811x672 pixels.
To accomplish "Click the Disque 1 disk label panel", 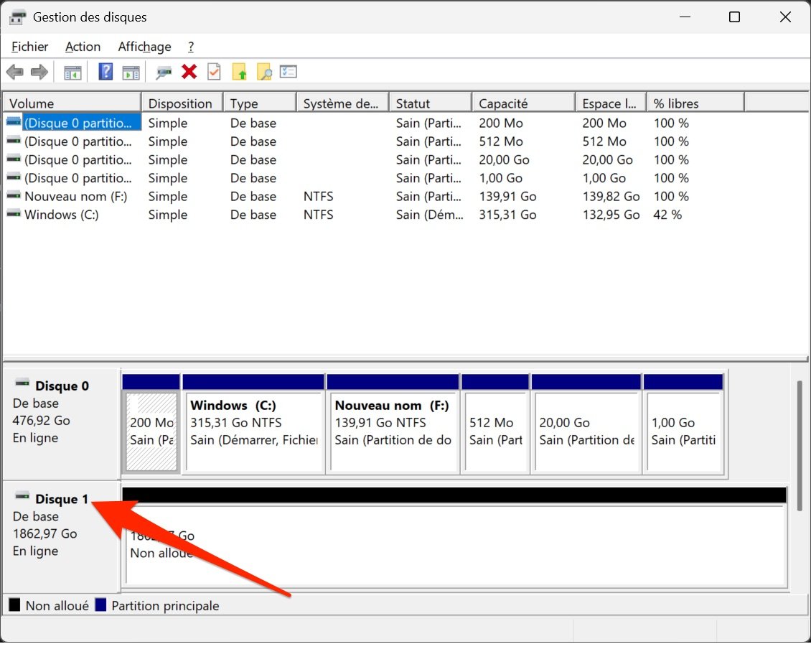I will (x=61, y=537).
